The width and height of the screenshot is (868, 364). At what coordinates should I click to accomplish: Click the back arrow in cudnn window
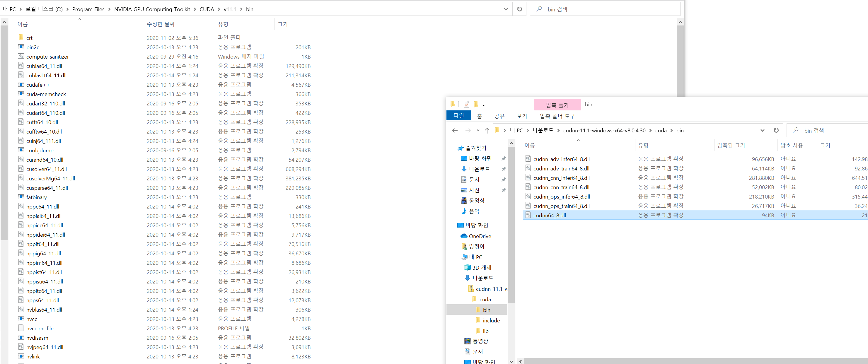[x=455, y=131]
